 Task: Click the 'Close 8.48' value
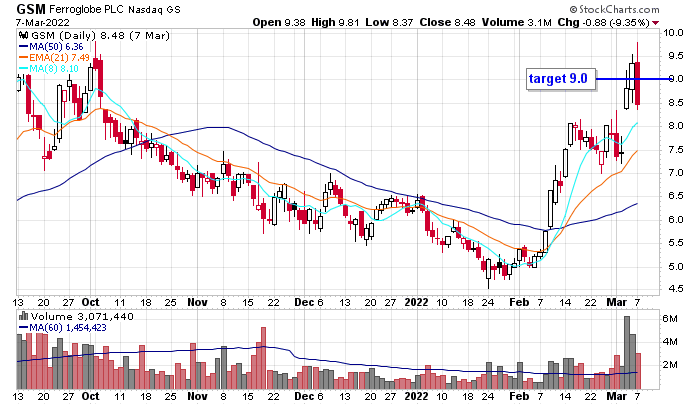click(448, 22)
